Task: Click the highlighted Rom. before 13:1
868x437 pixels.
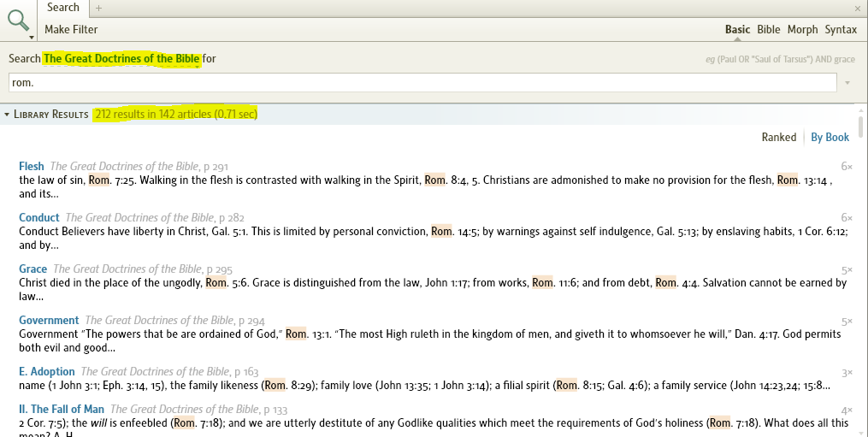Action: click(296, 334)
